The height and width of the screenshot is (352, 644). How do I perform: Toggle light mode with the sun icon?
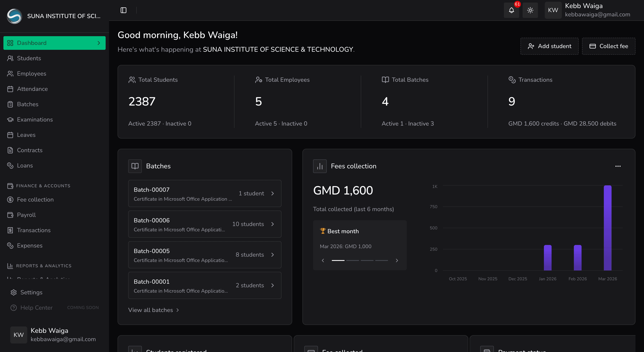coord(530,10)
